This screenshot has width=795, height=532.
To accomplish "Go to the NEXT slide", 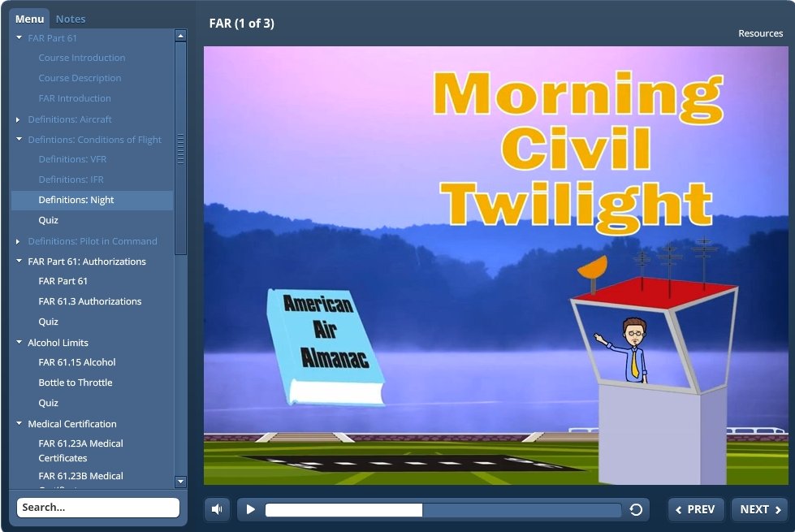I will coord(760,509).
